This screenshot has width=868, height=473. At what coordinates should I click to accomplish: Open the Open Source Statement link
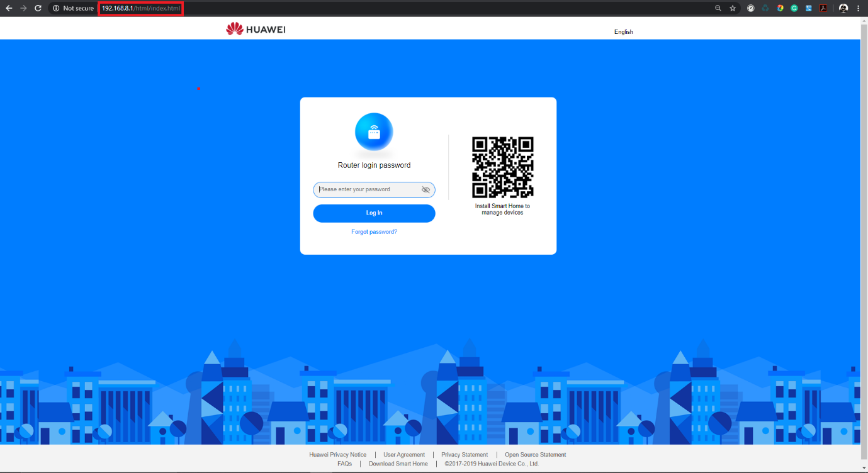[535, 455]
